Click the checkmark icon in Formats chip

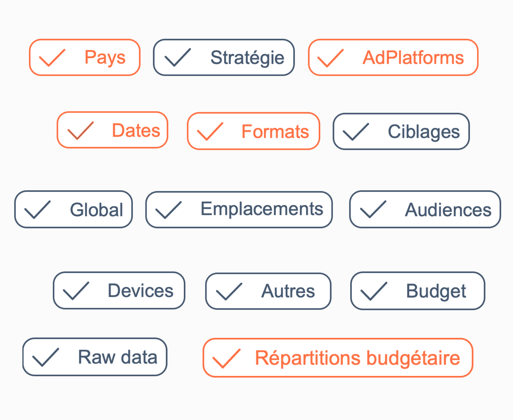210,131
